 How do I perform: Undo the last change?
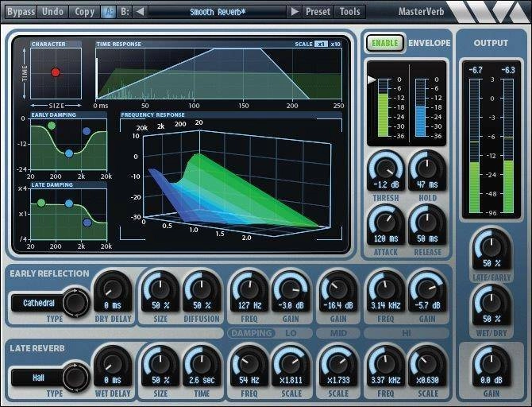point(52,12)
